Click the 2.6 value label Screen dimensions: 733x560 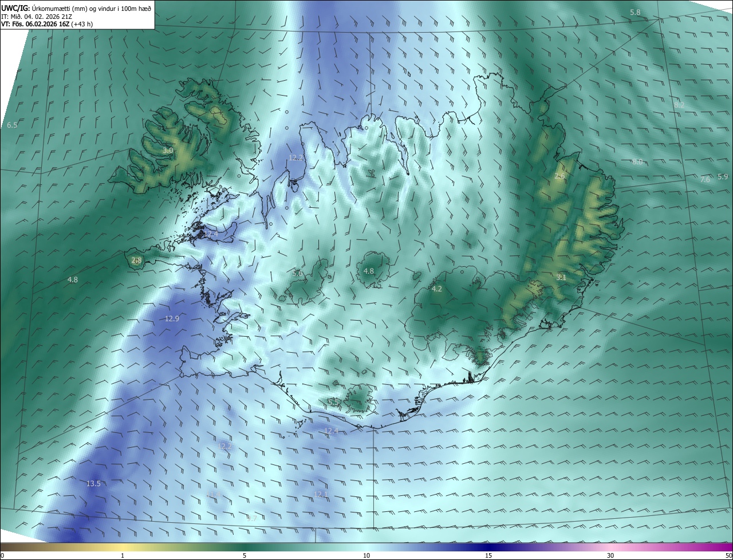click(x=559, y=176)
